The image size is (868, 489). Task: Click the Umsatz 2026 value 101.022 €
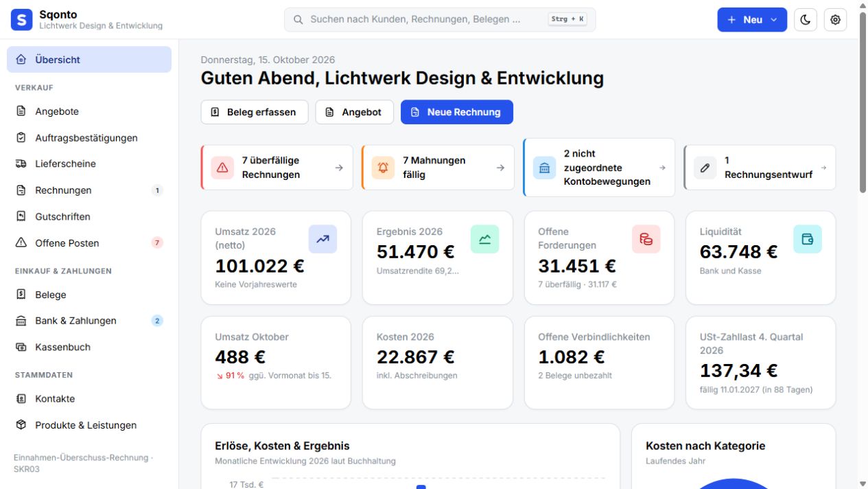pos(259,266)
